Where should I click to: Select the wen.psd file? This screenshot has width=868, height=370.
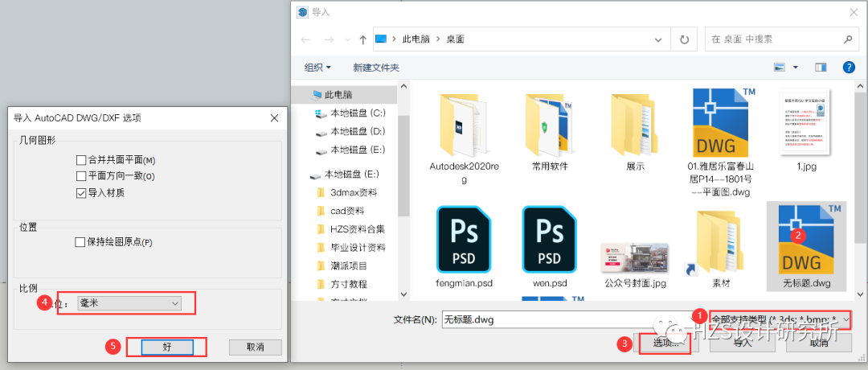coord(549,246)
